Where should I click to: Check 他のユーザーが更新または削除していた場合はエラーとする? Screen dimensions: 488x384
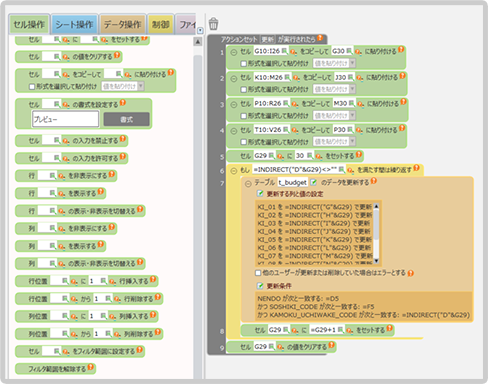tap(258, 273)
